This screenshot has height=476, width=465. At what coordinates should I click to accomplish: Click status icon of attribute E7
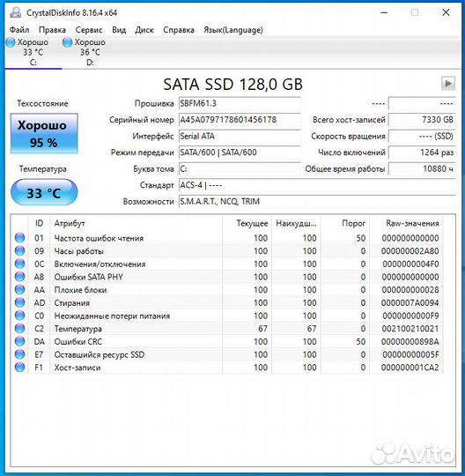pyautogui.click(x=19, y=354)
